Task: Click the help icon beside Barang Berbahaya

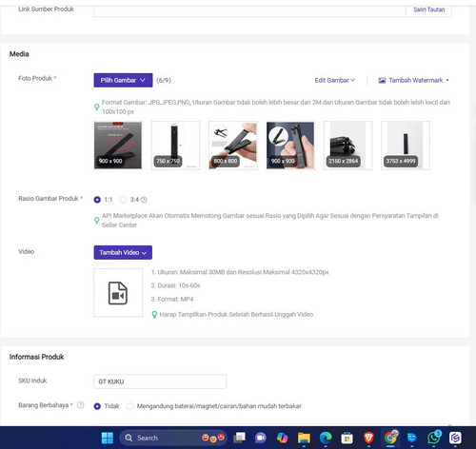Action: 81,405
